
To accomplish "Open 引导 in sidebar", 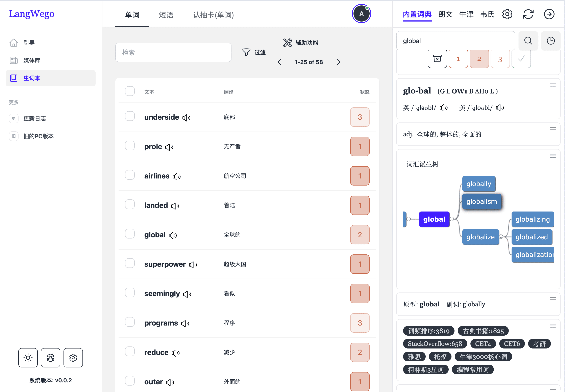I will click(50, 43).
